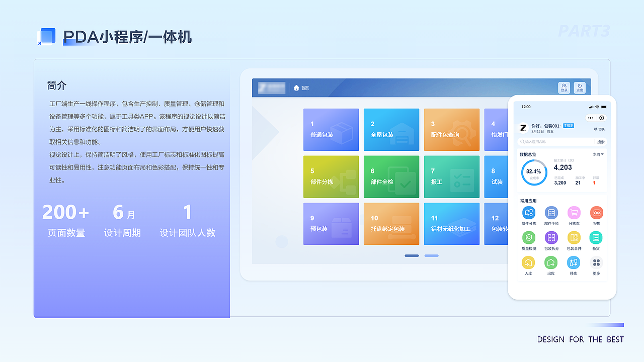Click the 6月 设计周期 statistic
Viewport: 644px width, 362px height.
point(123,220)
